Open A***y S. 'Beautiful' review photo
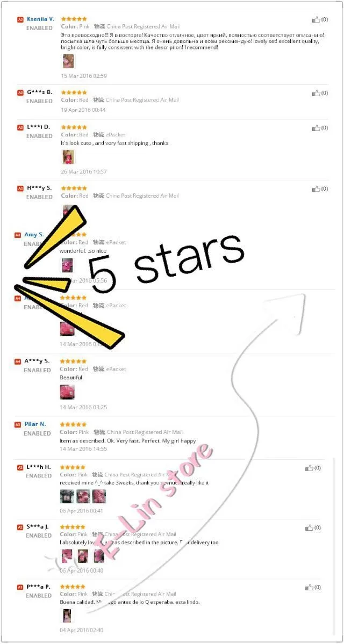 (67, 392)
